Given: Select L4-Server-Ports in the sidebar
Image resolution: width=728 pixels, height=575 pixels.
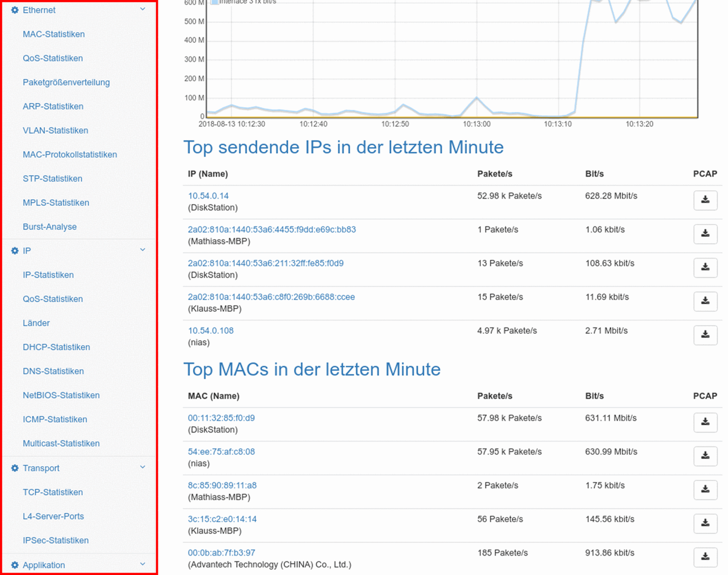Looking at the screenshot, I should click(x=53, y=516).
